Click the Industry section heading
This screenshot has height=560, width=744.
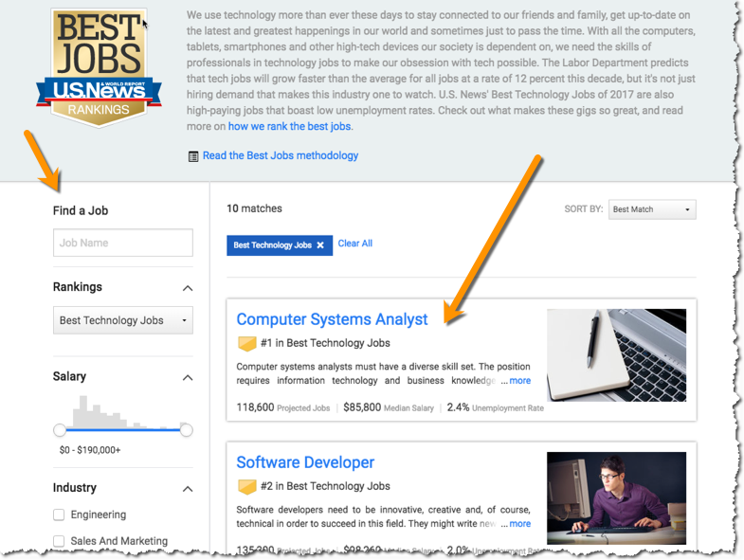click(x=75, y=487)
